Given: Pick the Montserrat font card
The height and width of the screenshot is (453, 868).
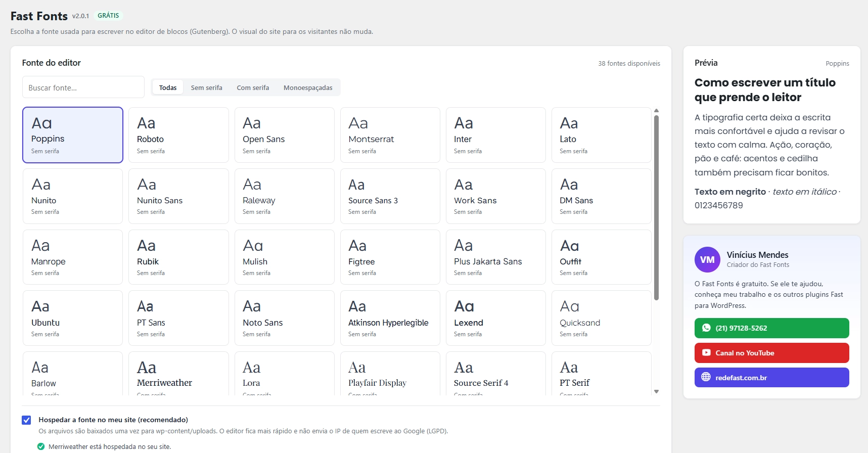Looking at the screenshot, I should (x=390, y=135).
